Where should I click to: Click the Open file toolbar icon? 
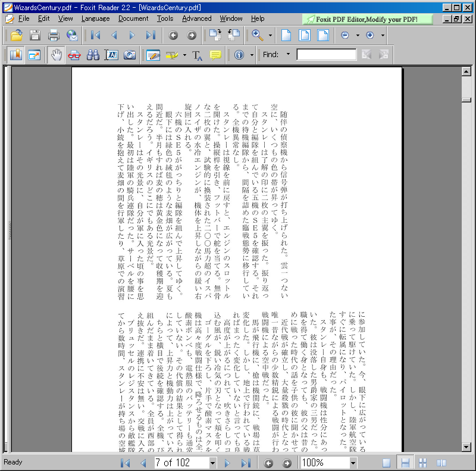17,35
